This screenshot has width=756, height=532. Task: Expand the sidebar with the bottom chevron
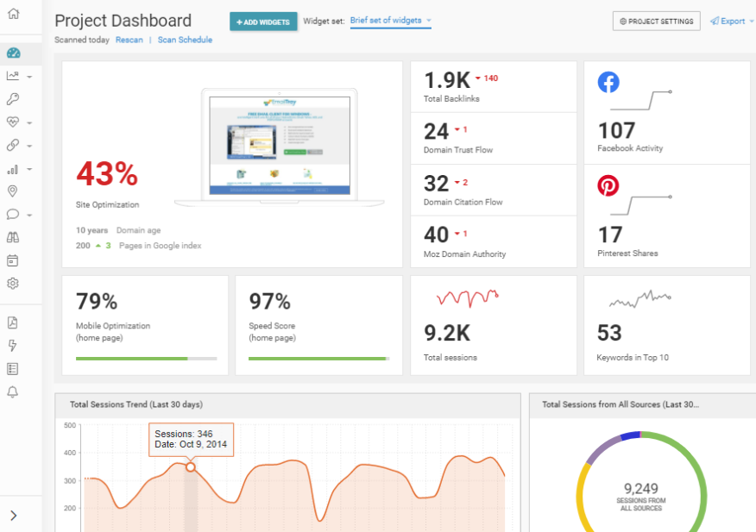pos(13,516)
